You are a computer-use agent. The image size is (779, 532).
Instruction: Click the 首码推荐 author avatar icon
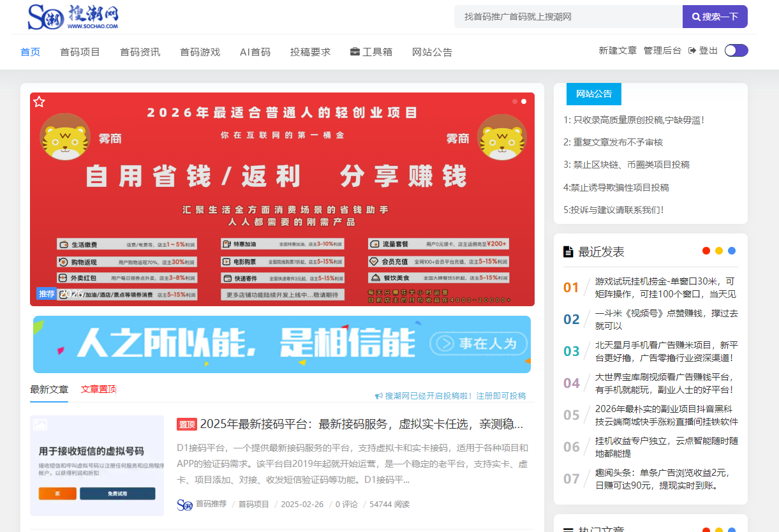(184, 505)
